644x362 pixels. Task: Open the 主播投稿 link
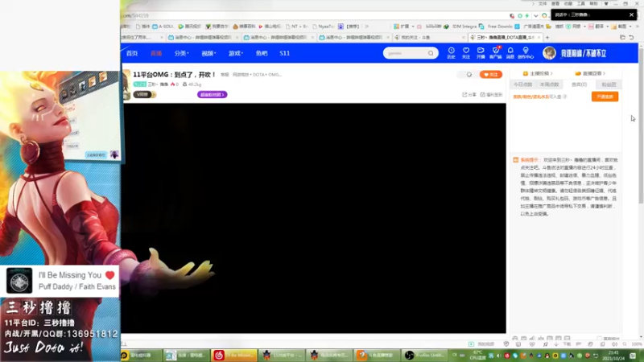coord(537,73)
